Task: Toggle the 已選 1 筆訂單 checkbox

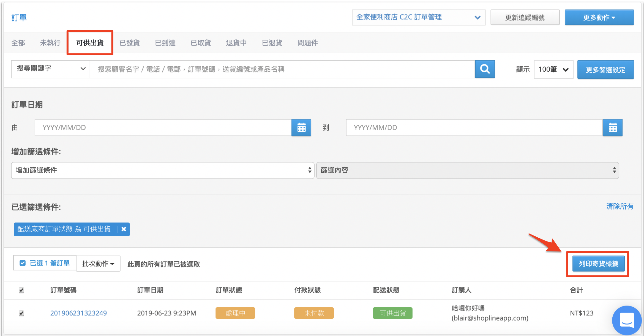Action: tap(23, 263)
